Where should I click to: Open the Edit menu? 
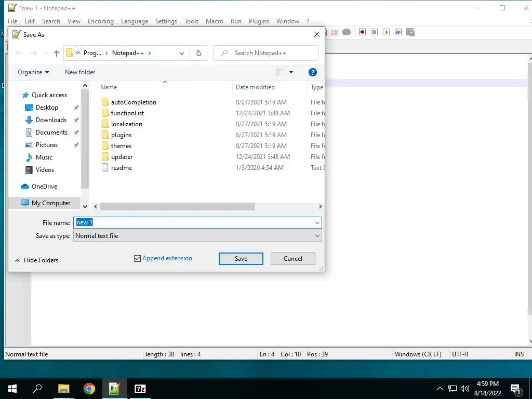click(x=30, y=21)
